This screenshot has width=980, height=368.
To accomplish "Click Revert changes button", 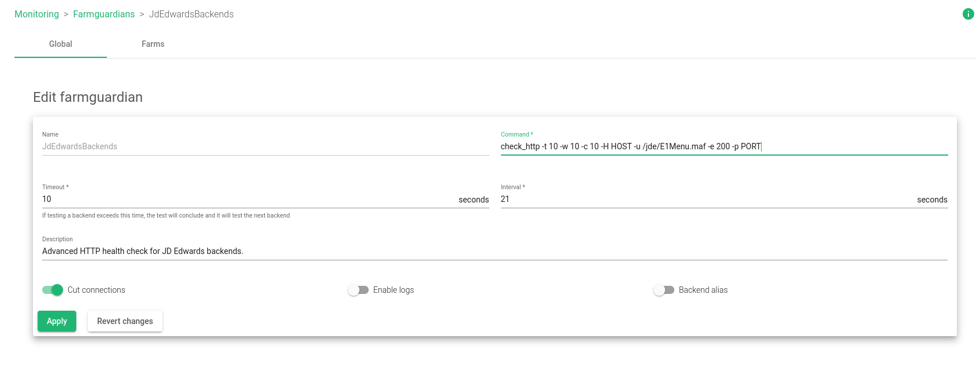I will pyautogui.click(x=125, y=321).
